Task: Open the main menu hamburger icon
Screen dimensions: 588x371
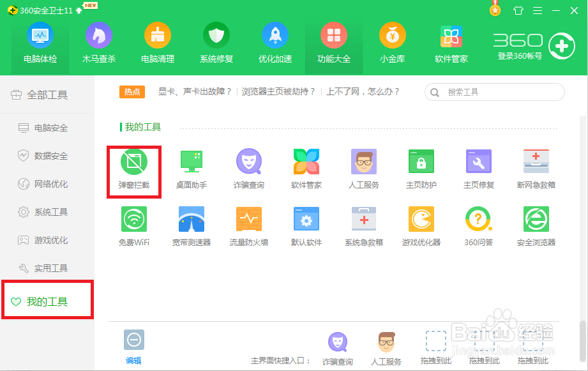Action: (538, 10)
